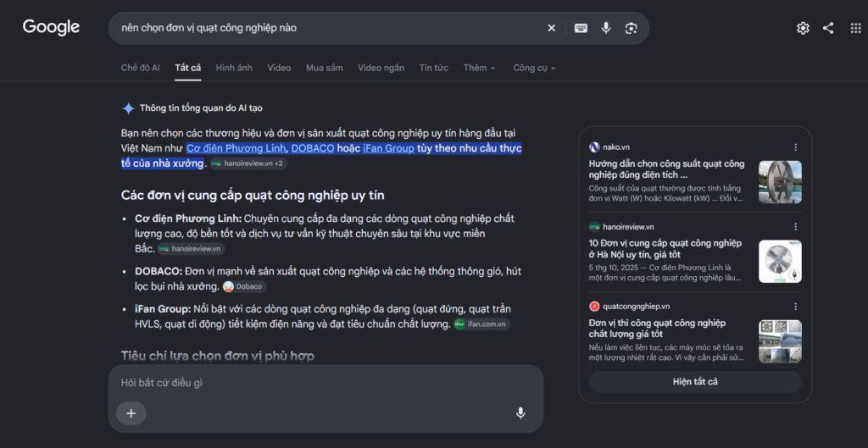Viewport: 868px width, 448px height.
Task: Click the Google logo
Action: coord(51,27)
